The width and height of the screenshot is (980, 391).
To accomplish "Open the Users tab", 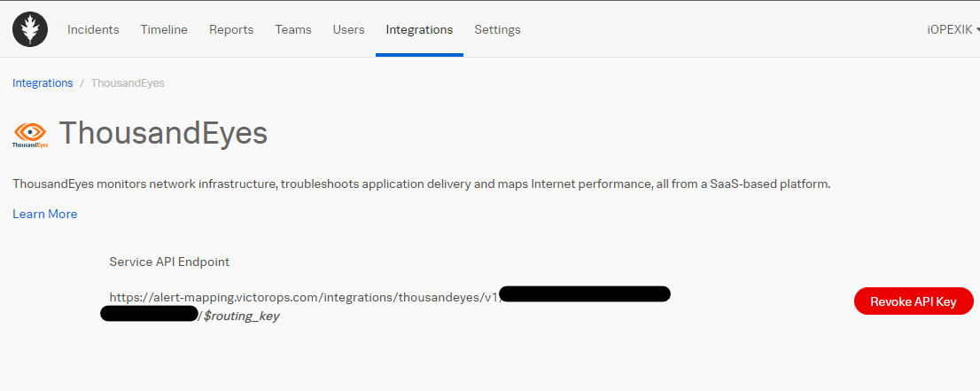I will (x=349, y=29).
